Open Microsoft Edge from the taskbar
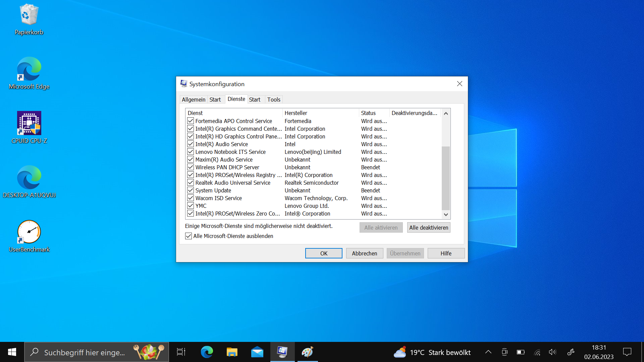Image resolution: width=644 pixels, height=362 pixels. pyautogui.click(x=207, y=352)
